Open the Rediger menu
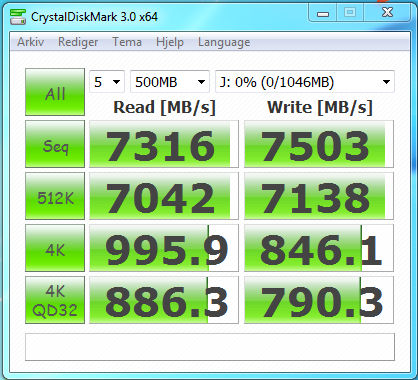The image size is (418, 380). point(78,42)
